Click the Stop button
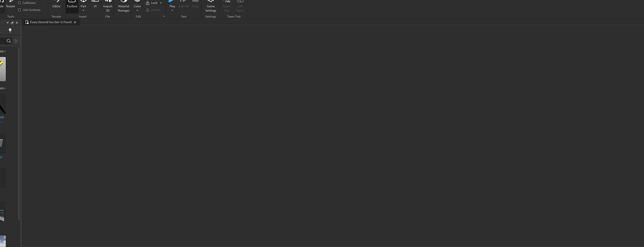 [196, 4]
